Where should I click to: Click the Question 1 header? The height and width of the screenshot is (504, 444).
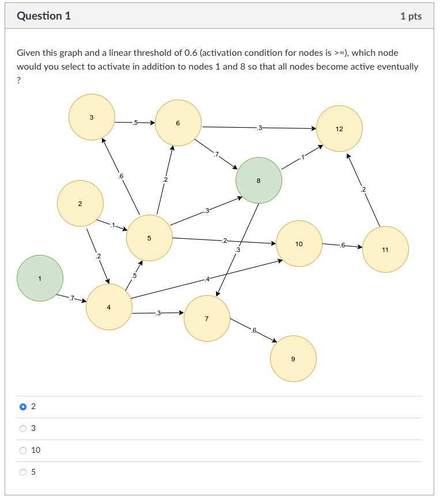click(43, 16)
